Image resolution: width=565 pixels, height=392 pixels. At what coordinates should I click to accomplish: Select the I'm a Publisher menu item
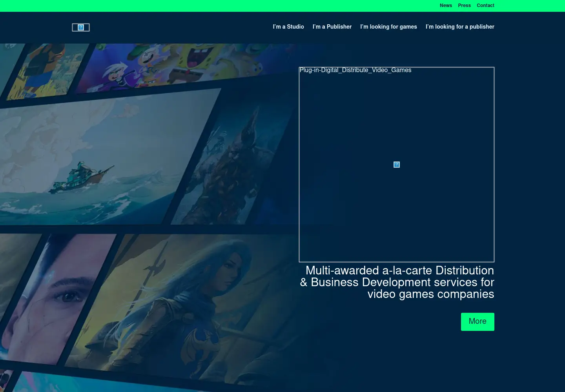[332, 27]
